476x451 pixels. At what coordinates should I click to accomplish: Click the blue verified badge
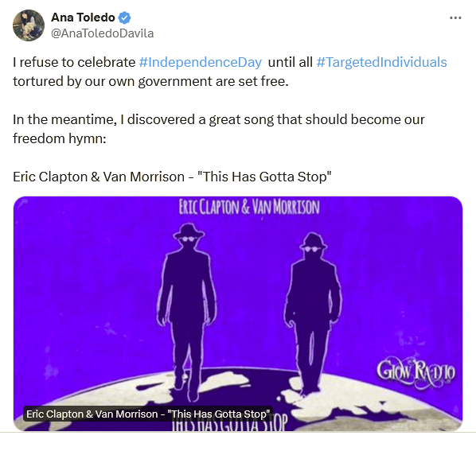124,17
